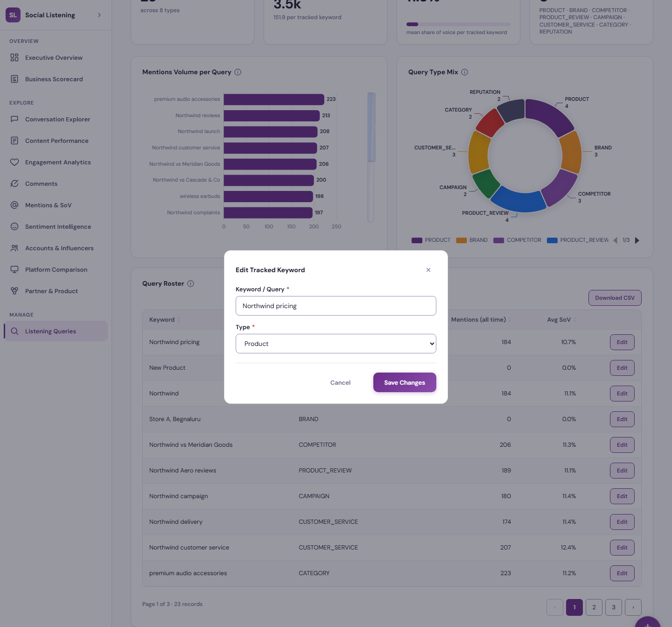Open Conversation Explorer chat icon
Screen dimensions: 672x627
(x=14, y=119)
